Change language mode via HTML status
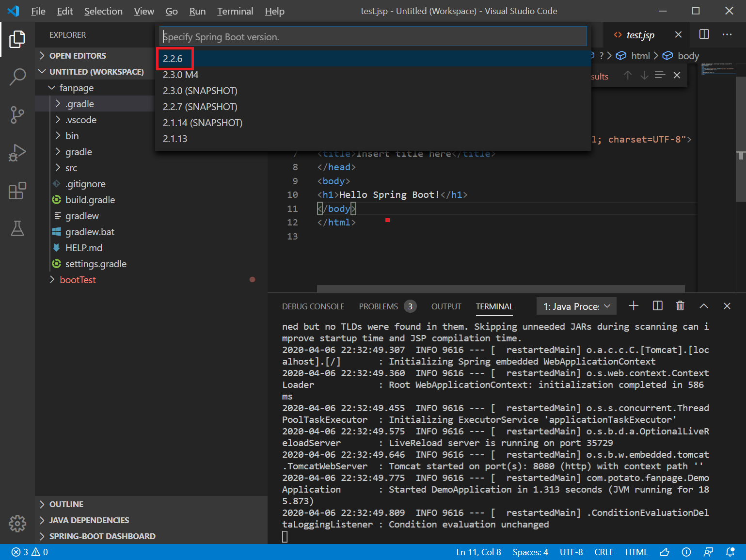The height and width of the screenshot is (560, 746). (x=636, y=552)
